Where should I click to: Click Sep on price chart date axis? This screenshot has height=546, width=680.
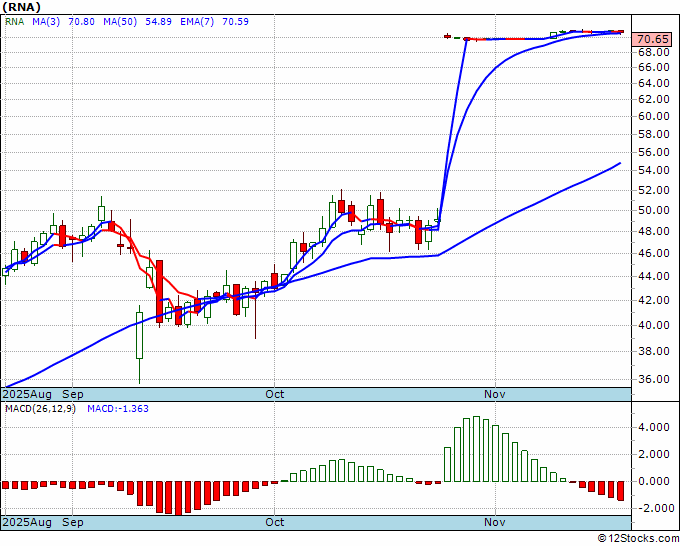72,394
